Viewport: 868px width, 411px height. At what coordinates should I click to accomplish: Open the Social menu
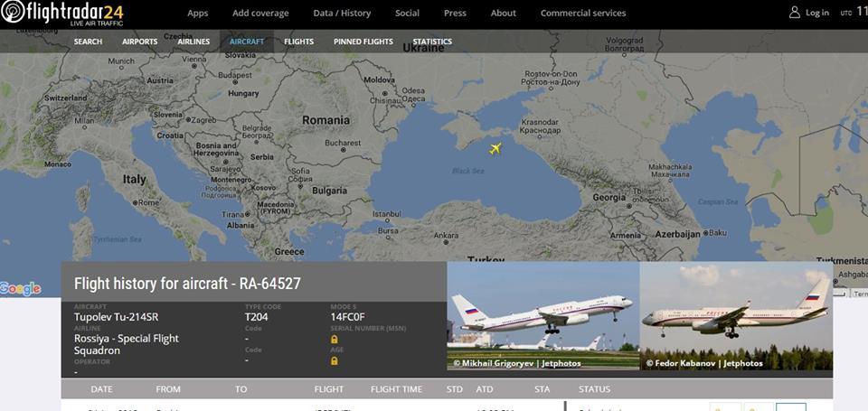click(407, 14)
